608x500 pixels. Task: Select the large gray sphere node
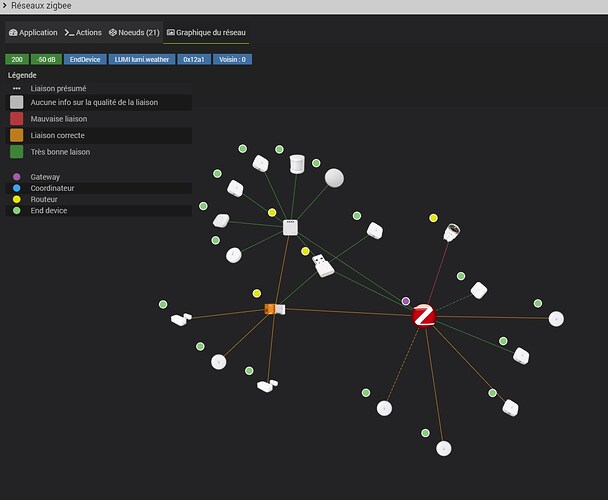point(334,178)
